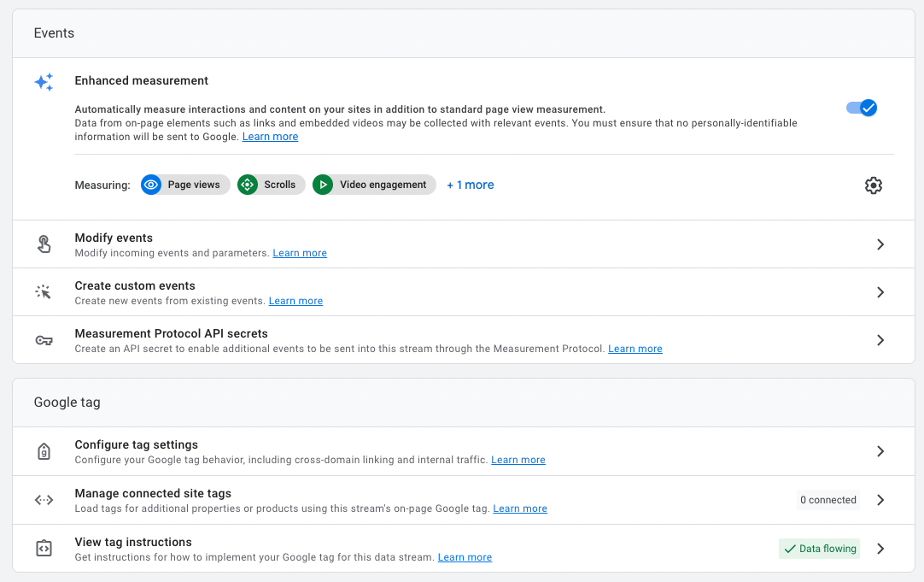Click the Measurement Protocol key icon
This screenshot has width=924, height=582.
(44, 340)
